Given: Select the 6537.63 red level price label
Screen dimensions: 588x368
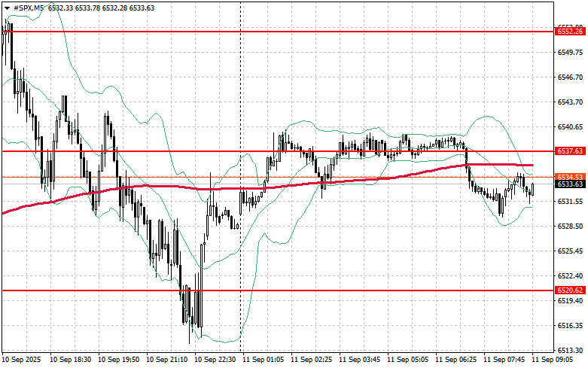Looking at the screenshot, I should point(570,151).
